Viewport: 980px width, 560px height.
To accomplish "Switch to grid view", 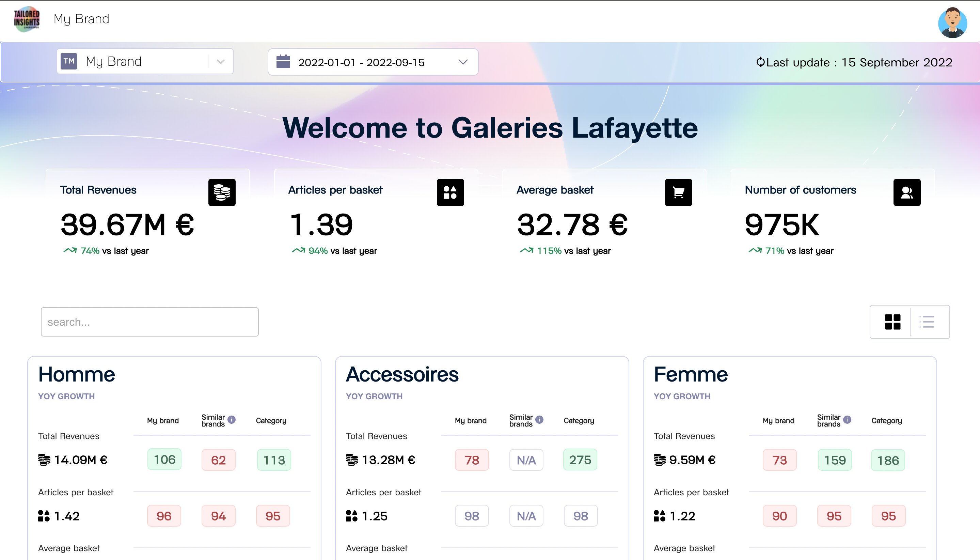I will (892, 322).
